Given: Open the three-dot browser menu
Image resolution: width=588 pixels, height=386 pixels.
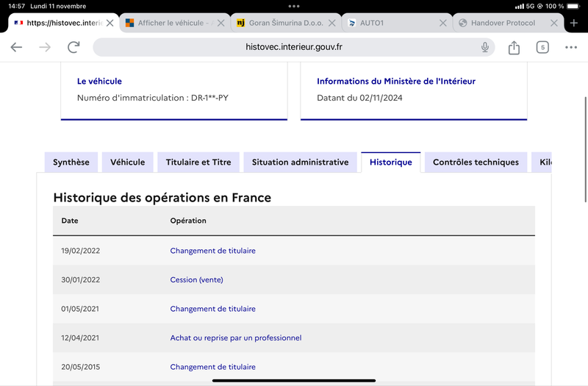Looking at the screenshot, I should [571, 47].
